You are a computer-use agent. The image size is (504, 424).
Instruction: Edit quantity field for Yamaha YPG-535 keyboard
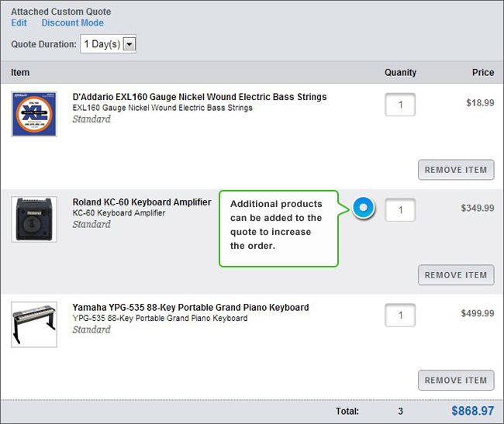400,315
